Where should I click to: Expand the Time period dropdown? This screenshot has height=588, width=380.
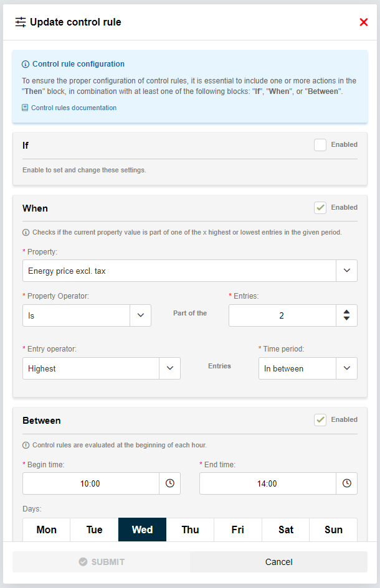coord(346,368)
